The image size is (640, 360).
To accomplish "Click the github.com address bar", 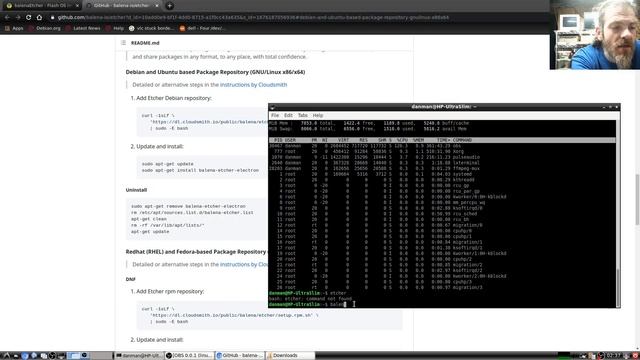I will point(253,18).
